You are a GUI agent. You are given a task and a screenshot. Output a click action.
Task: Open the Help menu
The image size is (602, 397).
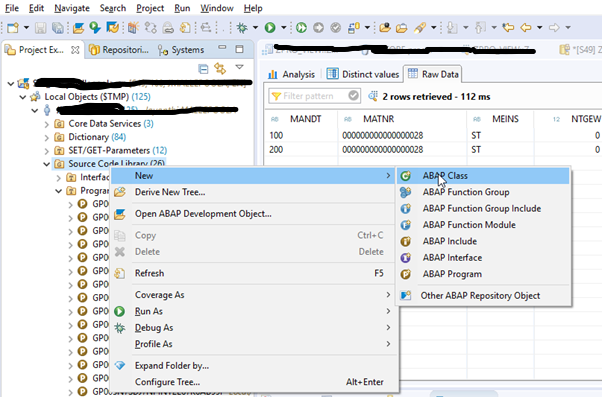pyautogui.click(x=253, y=8)
